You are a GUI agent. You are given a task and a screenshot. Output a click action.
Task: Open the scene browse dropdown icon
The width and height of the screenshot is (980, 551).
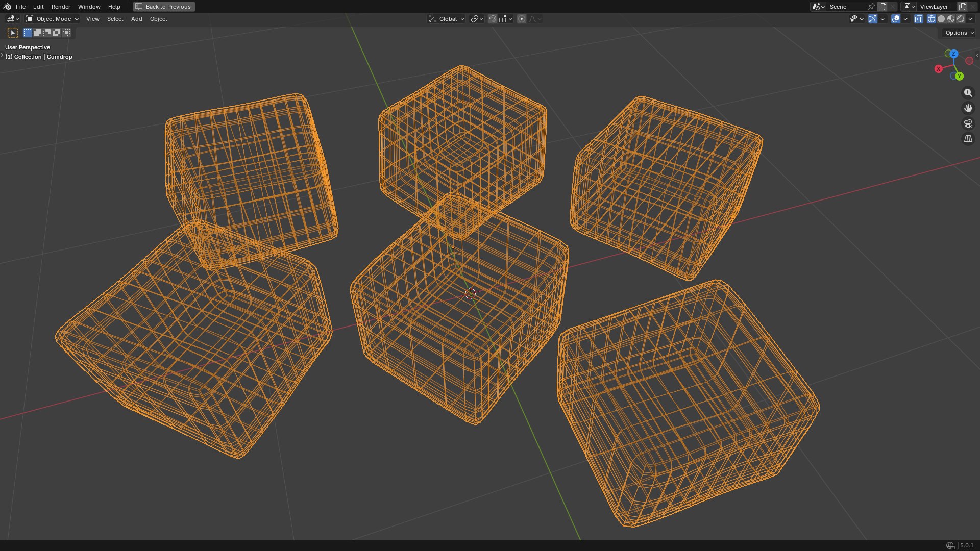[818, 7]
